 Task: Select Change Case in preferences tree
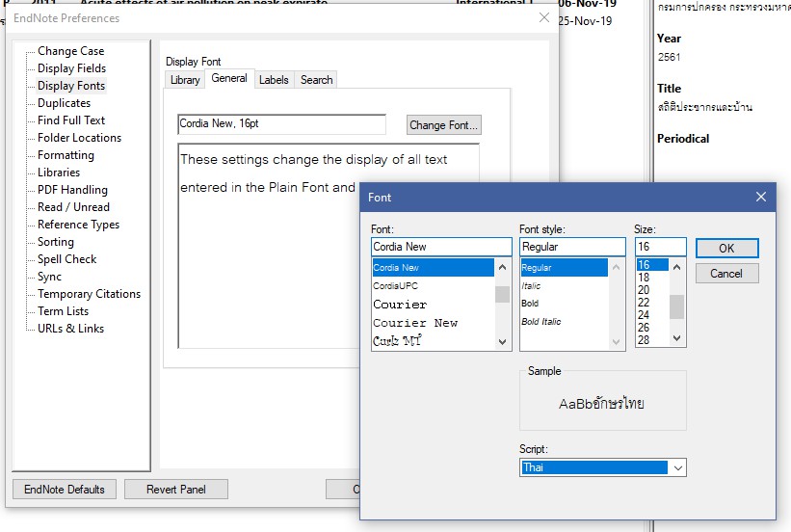tap(70, 51)
